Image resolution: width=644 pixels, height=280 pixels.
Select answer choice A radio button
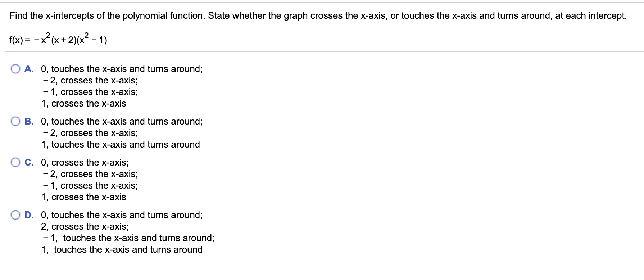(x=15, y=68)
